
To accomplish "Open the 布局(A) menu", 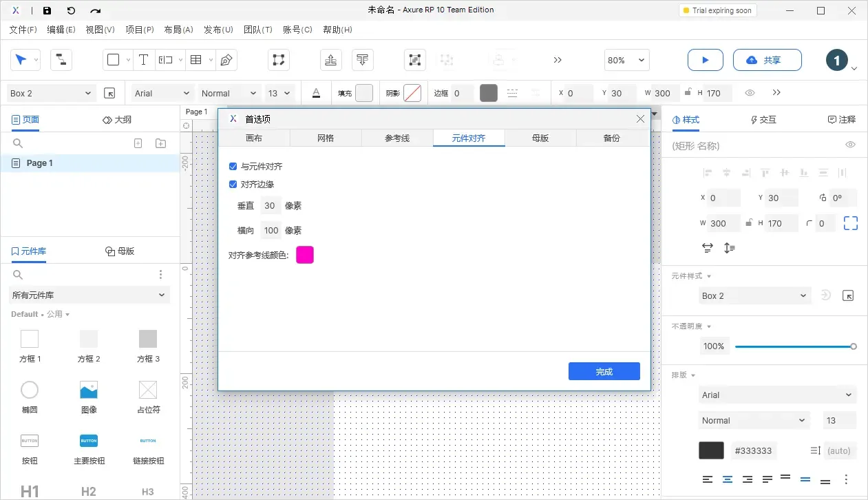I will [178, 30].
